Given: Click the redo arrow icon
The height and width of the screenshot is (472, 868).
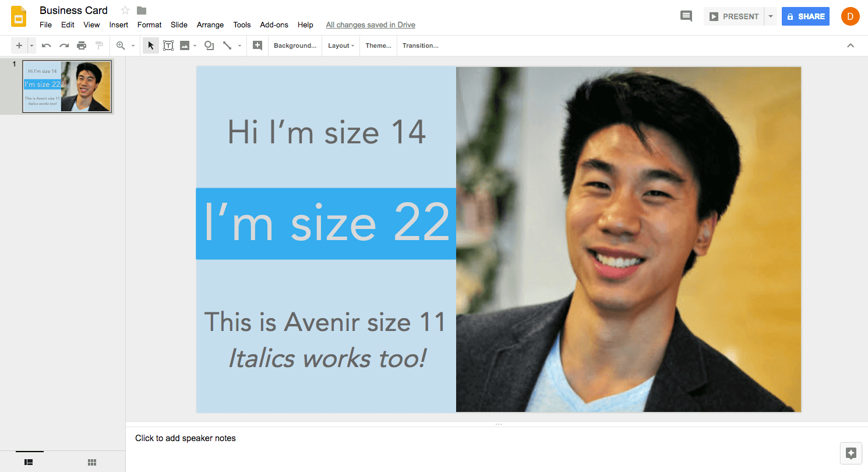Looking at the screenshot, I should pyautogui.click(x=64, y=45).
